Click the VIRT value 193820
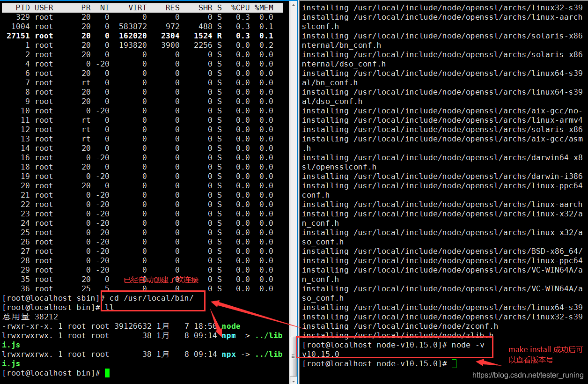This screenshot has height=384, width=588. coord(133,45)
